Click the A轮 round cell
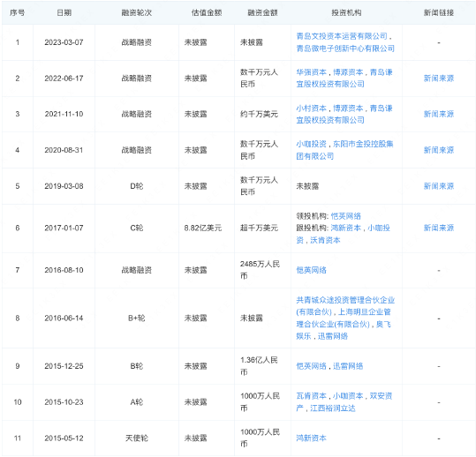The image size is (476, 457). (137, 402)
